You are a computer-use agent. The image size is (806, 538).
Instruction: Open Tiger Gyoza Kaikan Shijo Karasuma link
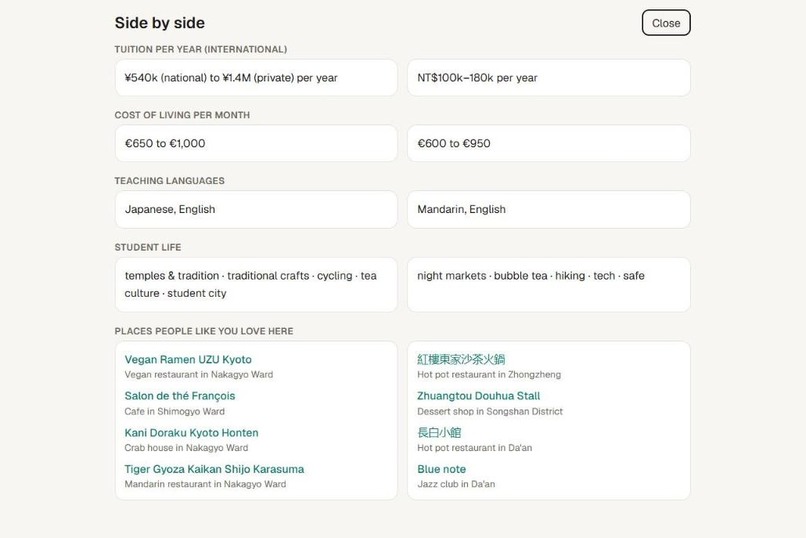coord(214,469)
